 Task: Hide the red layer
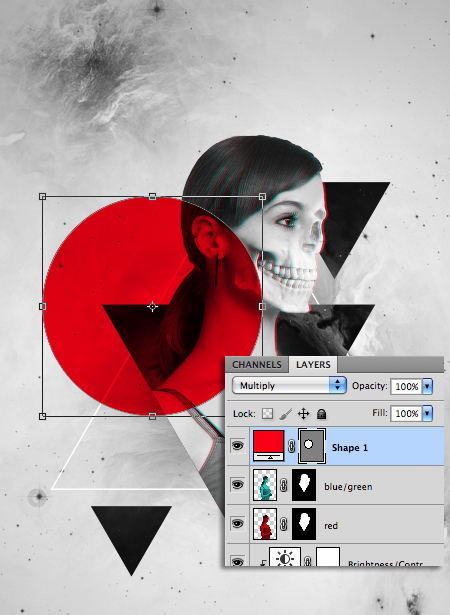(237, 523)
